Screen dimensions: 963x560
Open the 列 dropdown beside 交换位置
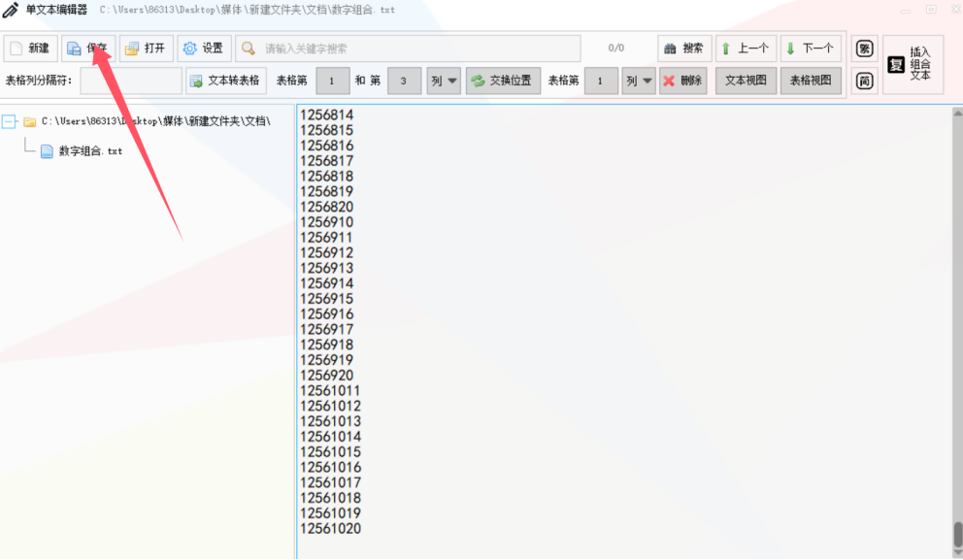coord(444,81)
